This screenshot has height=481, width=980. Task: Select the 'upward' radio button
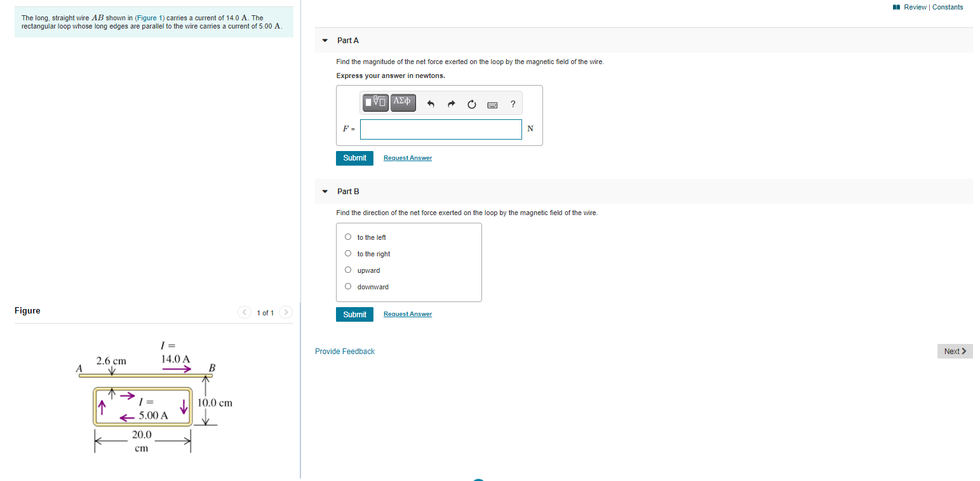(348, 269)
